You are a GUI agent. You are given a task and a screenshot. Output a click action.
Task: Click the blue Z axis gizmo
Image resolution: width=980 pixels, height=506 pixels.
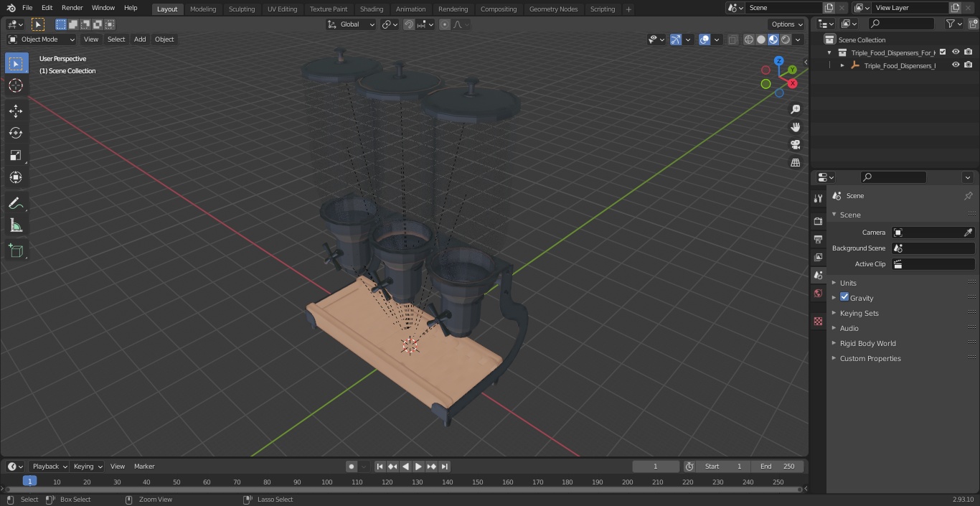779,61
